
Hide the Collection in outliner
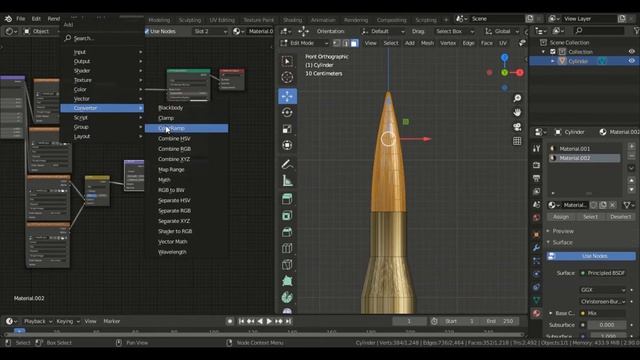tap(631, 52)
